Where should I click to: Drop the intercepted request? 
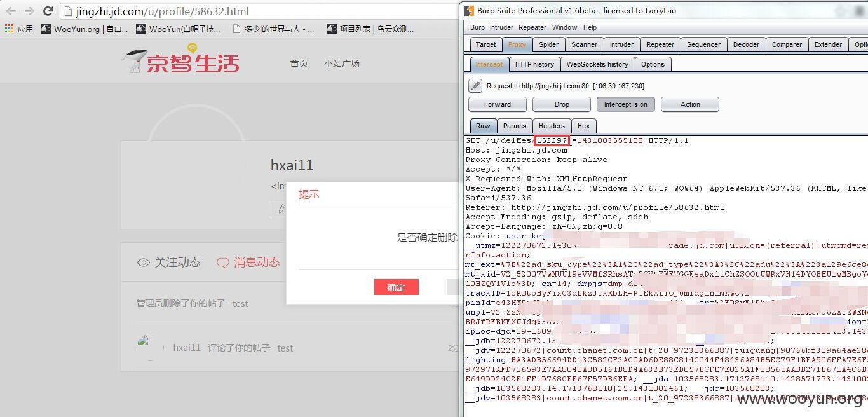tap(562, 104)
